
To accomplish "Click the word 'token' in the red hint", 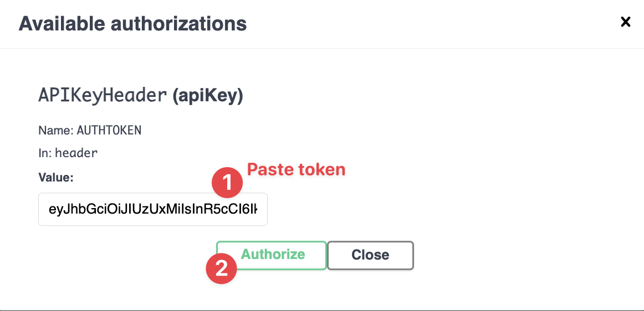I will 321,169.
